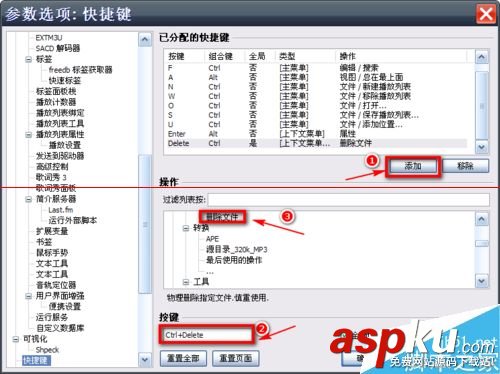Select 删除文件 in the action tree
The width and height of the screenshot is (500, 374).
[222, 217]
